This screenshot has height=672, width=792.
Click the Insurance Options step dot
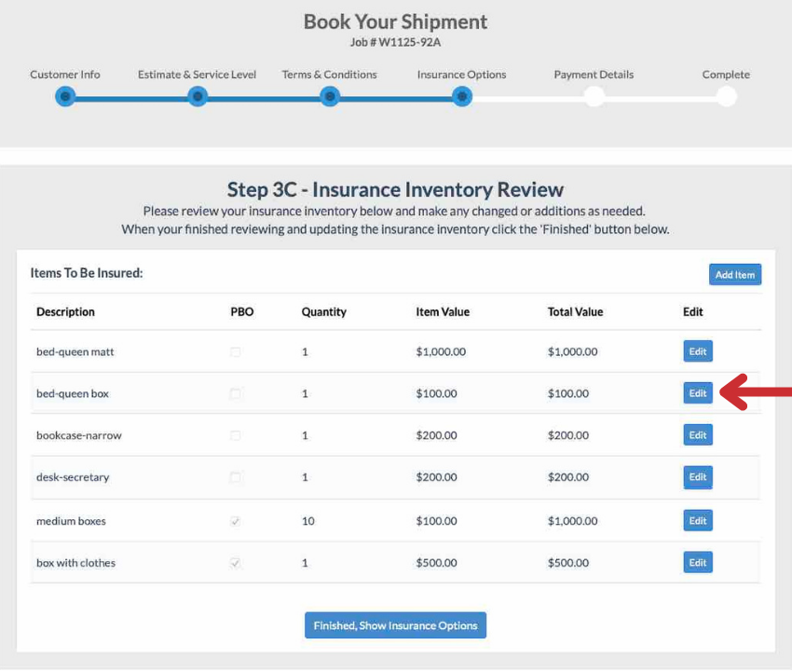click(462, 97)
